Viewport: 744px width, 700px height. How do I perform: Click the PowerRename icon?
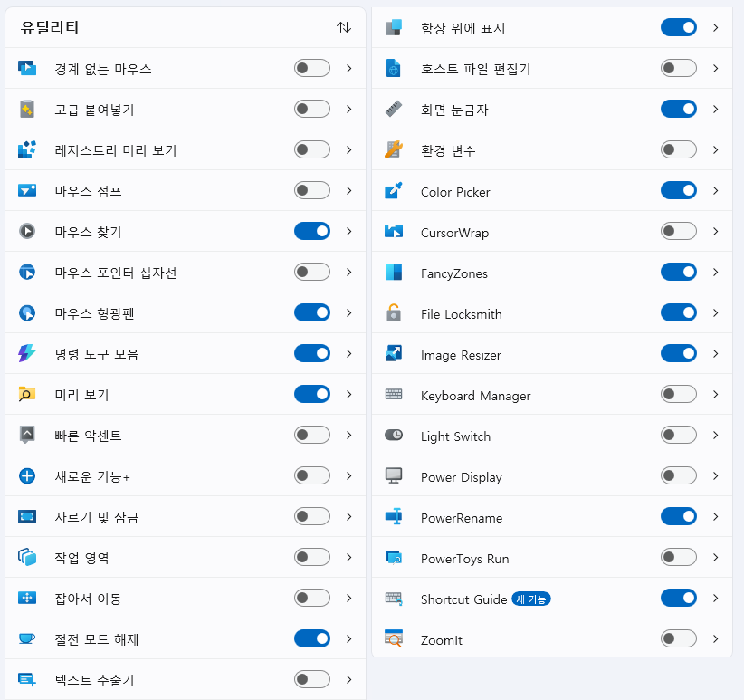394,517
